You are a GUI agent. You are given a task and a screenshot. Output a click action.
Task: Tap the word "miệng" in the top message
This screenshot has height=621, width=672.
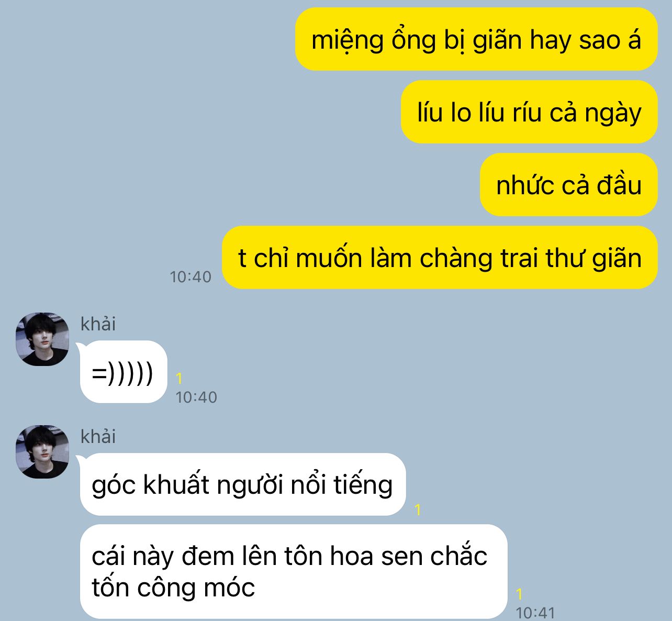[348, 40]
